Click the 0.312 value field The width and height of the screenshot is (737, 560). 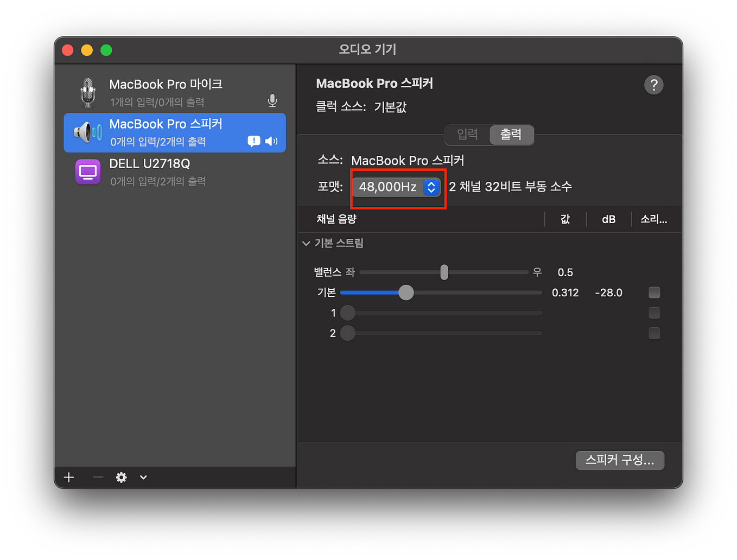(566, 292)
